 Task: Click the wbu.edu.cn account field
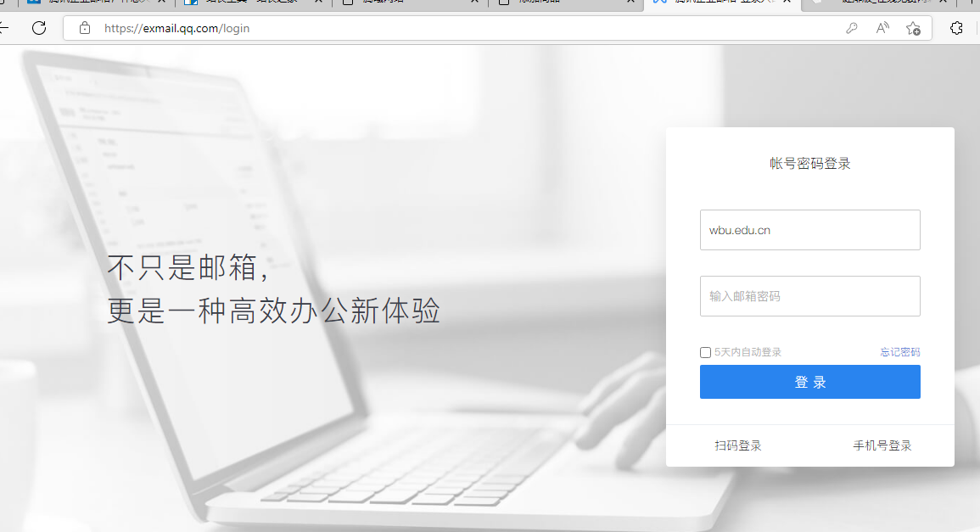click(809, 229)
